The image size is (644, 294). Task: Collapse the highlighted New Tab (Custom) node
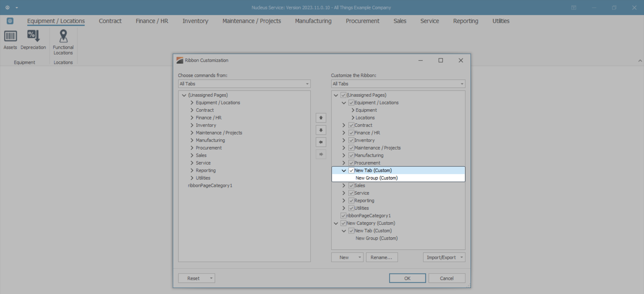(x=344, y=170)
